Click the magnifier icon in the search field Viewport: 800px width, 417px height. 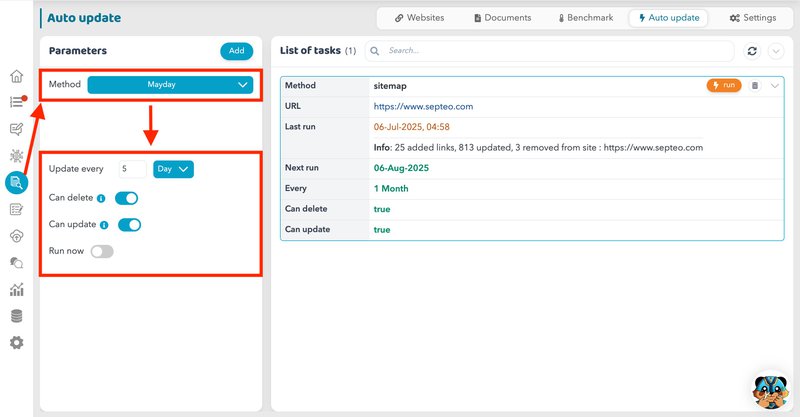[x=374, y=51]
